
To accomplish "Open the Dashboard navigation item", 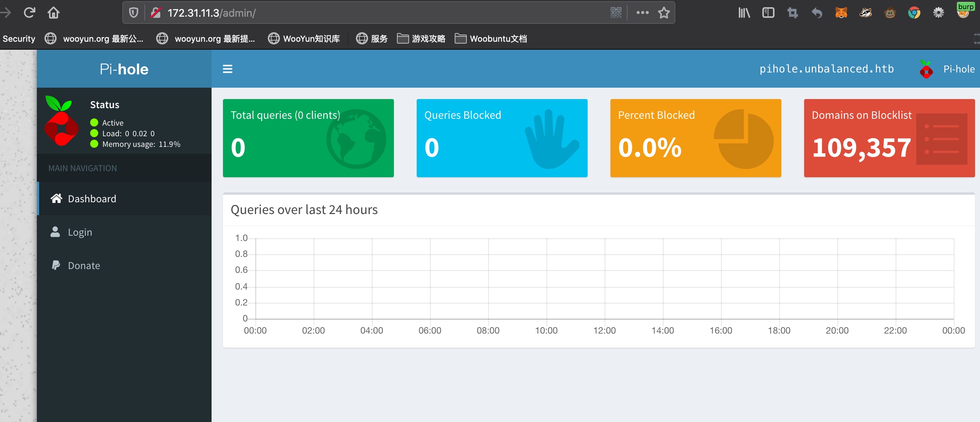I will point(92,198).
